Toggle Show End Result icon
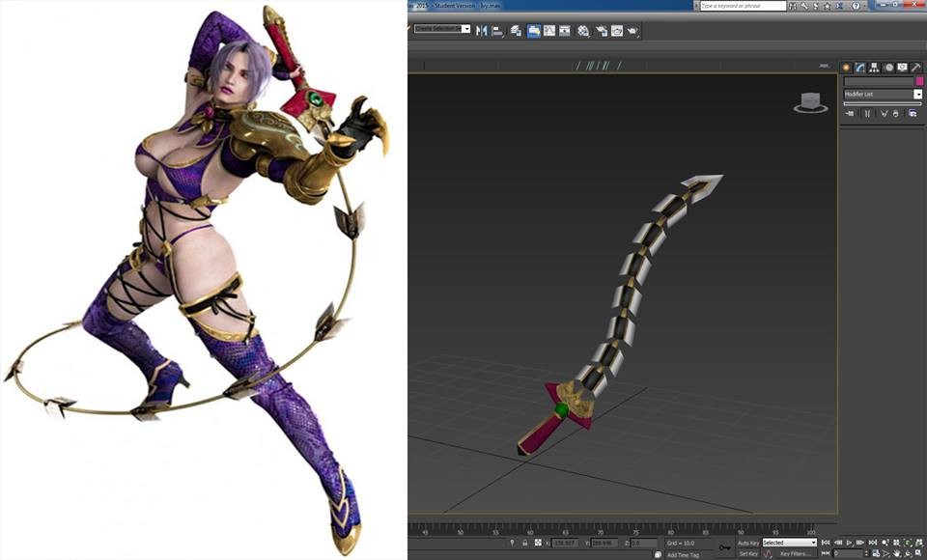 point(867,114)
